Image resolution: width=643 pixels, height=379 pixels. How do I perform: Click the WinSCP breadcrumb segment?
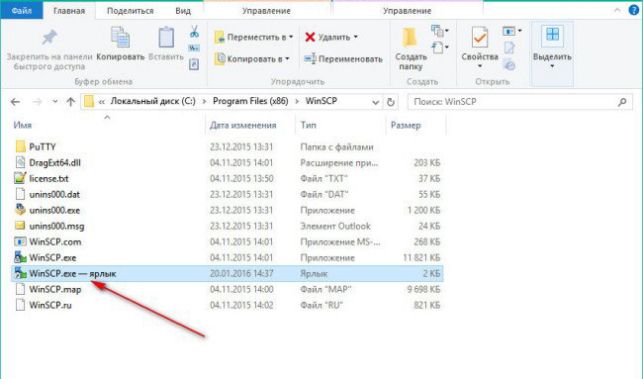coord(321,101)
